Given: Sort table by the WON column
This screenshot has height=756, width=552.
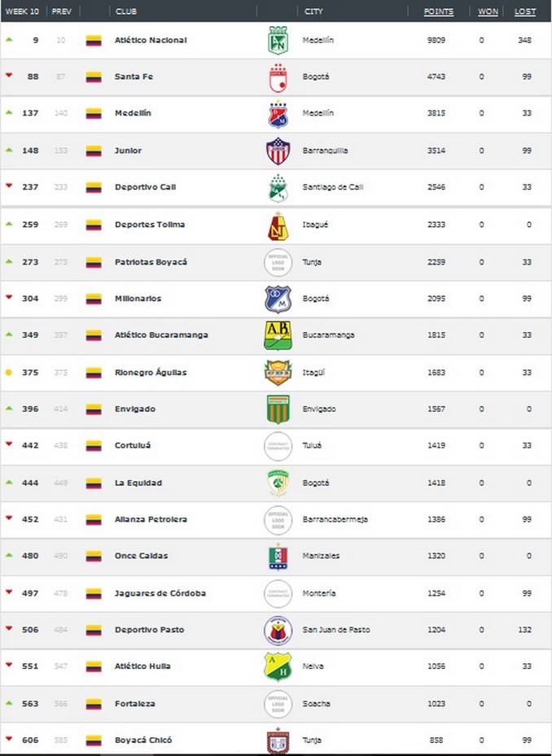Looking at the screenshot, I should pos(488,12).
